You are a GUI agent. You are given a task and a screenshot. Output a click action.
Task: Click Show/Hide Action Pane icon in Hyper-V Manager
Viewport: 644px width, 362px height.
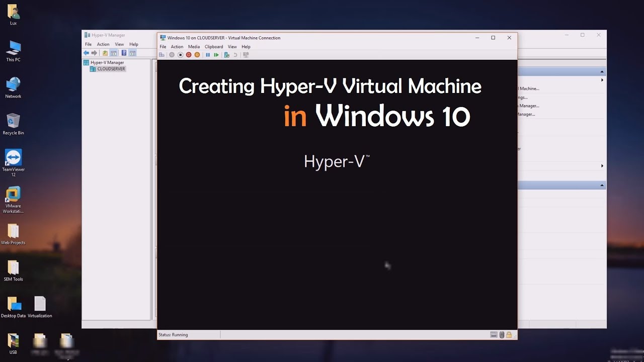coord(132,53)
